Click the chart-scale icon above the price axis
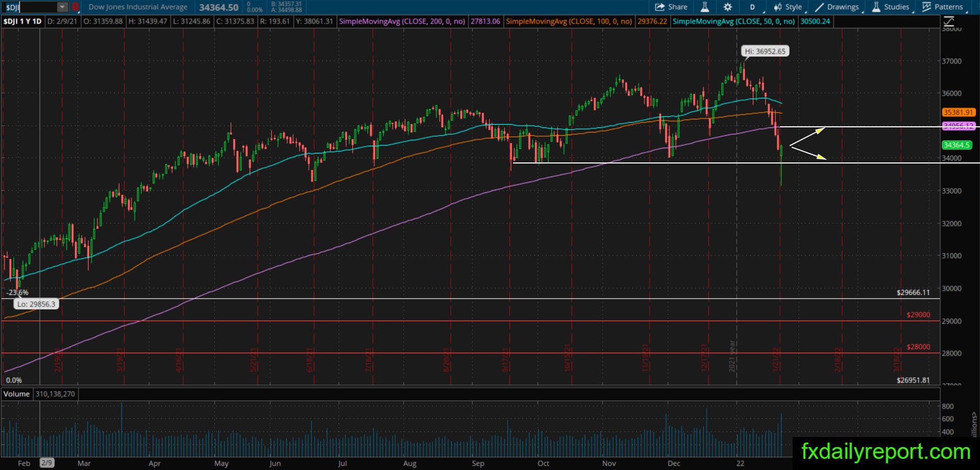 coord(949,21)
